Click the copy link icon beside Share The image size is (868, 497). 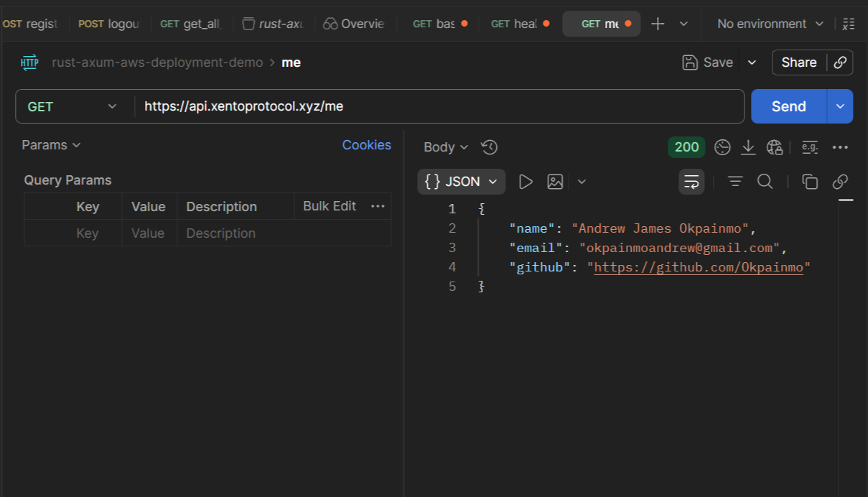click(840, 62)
